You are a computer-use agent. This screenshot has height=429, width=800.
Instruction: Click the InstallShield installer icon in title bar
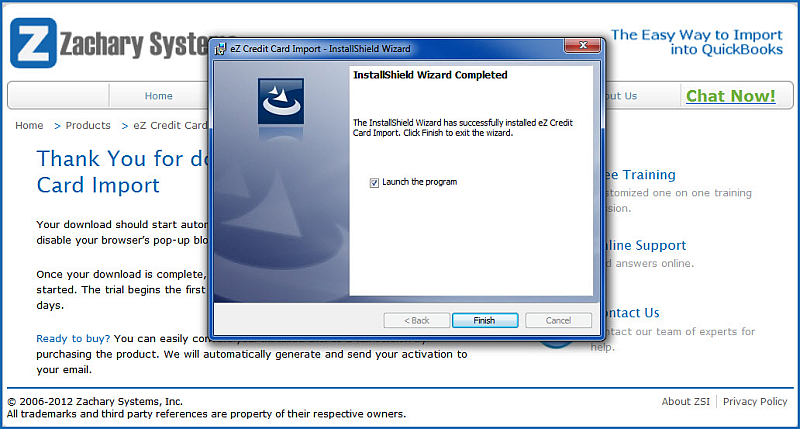point(220,49)
